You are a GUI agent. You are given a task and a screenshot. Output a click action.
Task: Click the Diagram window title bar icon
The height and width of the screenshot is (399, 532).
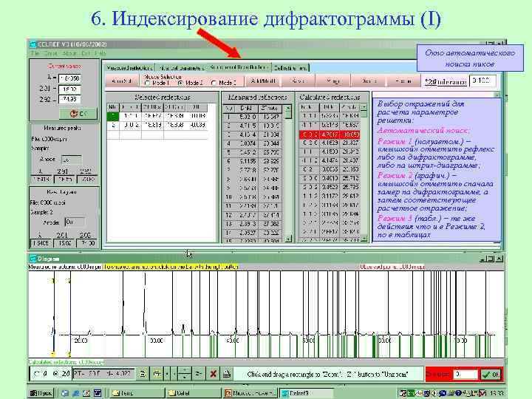point(33,259)
